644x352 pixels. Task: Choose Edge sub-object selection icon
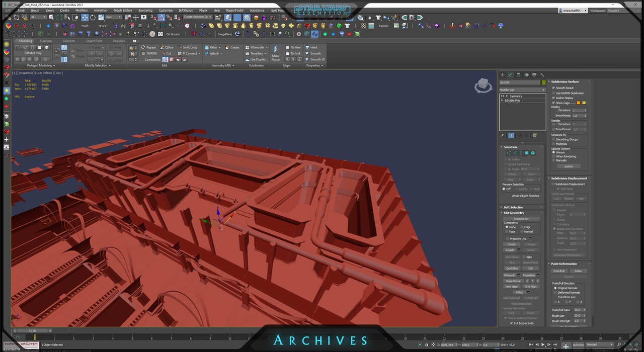(515, 153)
